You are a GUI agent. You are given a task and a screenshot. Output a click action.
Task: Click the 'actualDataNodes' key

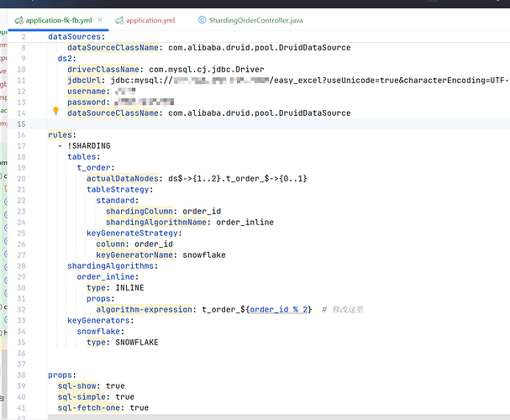pos(123,179)
